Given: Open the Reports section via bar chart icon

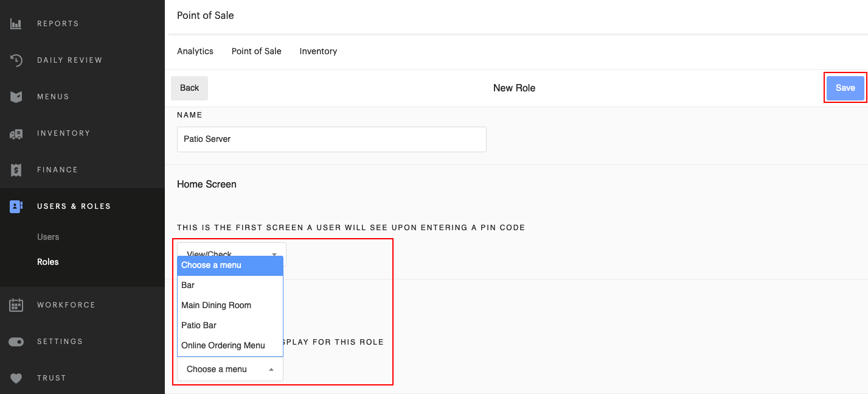Looking at the screenshot, I should pos(16,23).
